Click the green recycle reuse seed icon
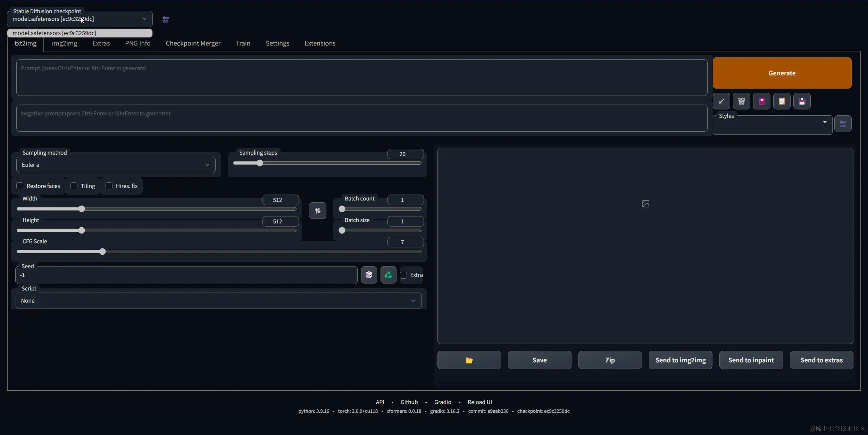 388,275
